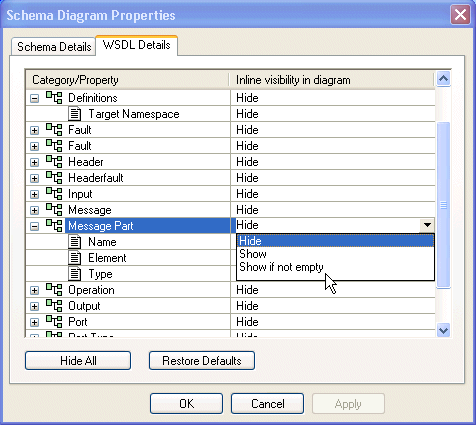Click the Target Namespace document icon
The height and width of the screenshot is (425, 476).
(75, 114)
